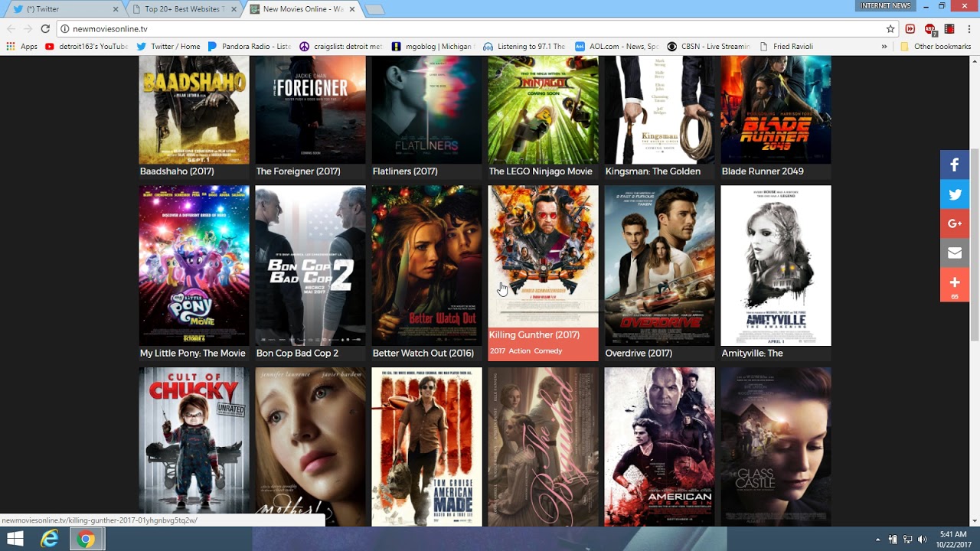980x551 pixels.
Task: Switch to Top 20+ Best Websites tab
Action: (x=184, y=9)
